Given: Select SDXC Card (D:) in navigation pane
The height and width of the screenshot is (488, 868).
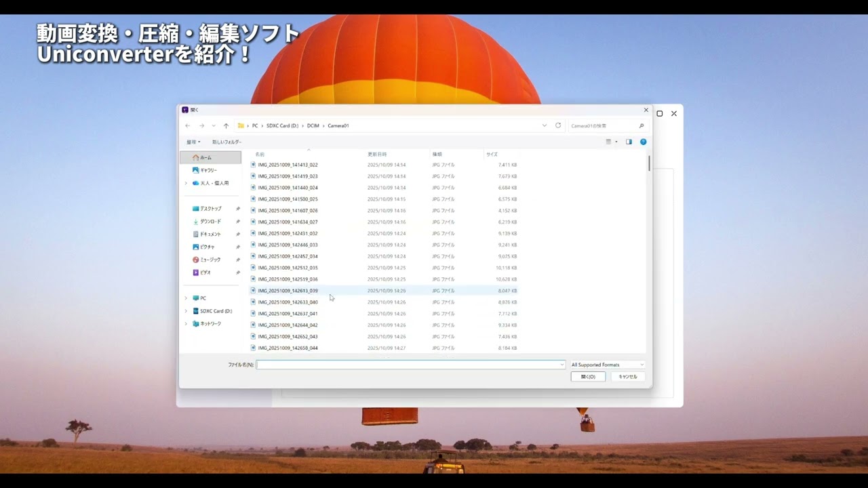Looking at the screenshot, I should coord(216,311).
